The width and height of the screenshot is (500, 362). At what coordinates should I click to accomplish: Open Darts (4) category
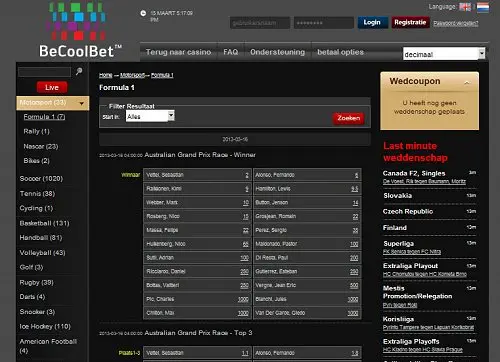(x=32, y=297)
